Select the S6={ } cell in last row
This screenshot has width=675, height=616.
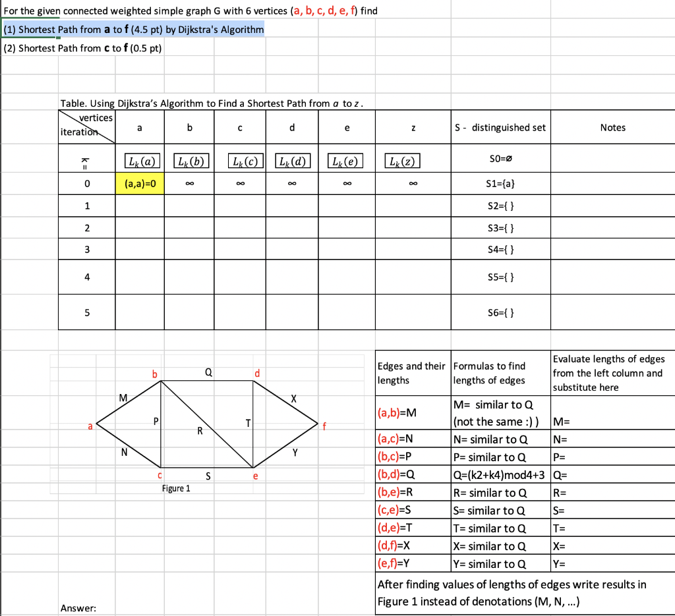pyautogui.click(x=500, y=312)
